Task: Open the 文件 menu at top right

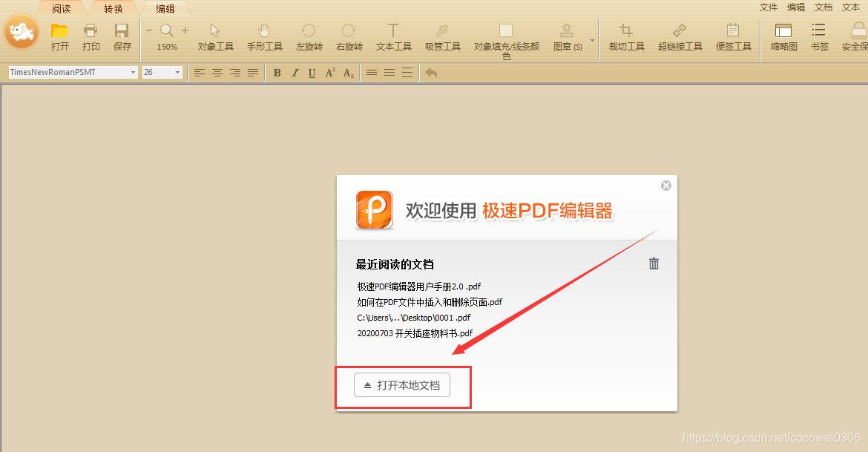Action: pos(769,7)
